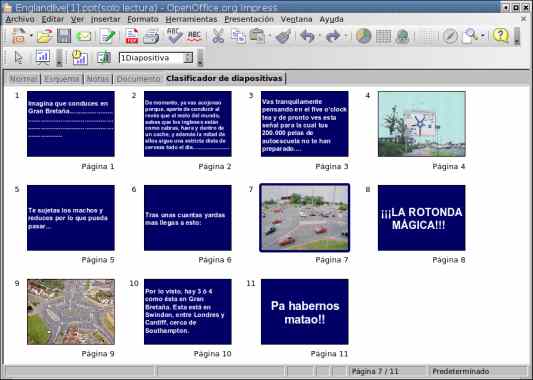
Task: Open the Zoom dropdown arrow
Action: 482,35
